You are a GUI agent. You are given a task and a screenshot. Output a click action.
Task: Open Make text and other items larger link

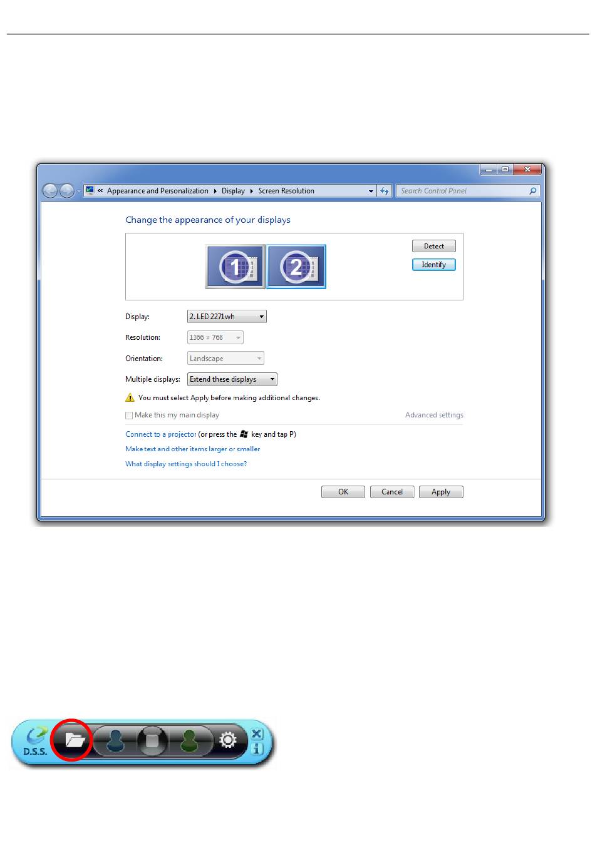tap(192, 449)
